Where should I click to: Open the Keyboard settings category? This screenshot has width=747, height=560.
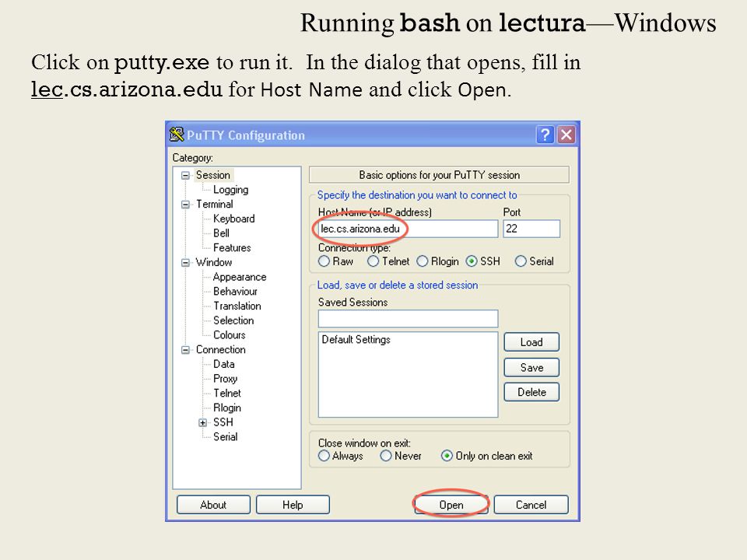(234, 219)
